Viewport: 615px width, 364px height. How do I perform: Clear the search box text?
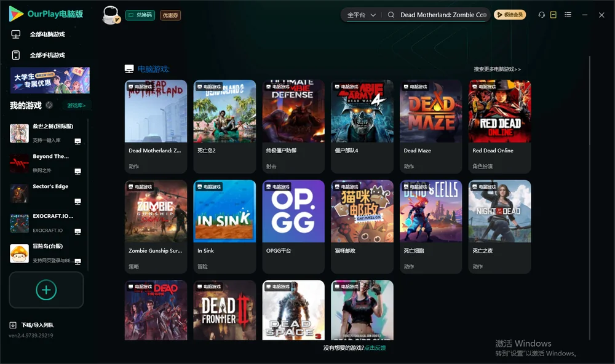pos(485,15)
